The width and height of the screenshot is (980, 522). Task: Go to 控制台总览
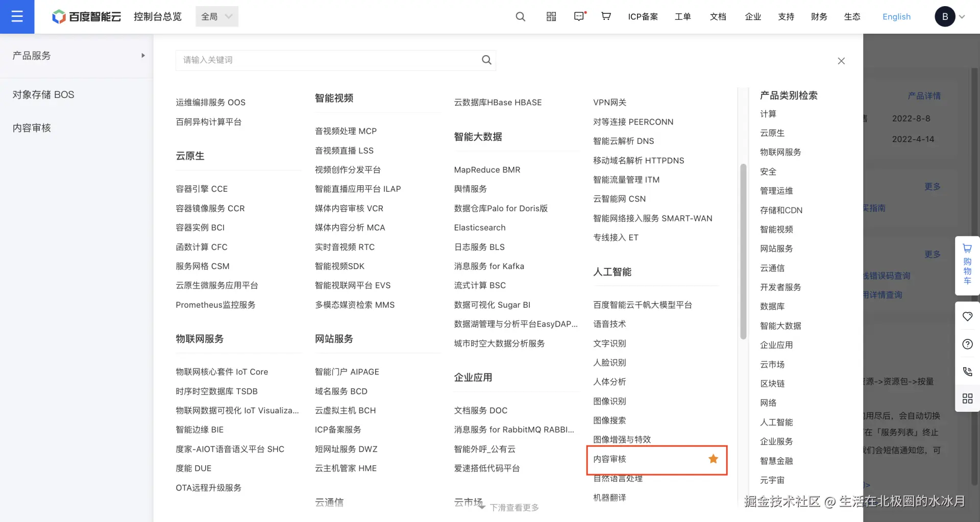tap(158, 17)
